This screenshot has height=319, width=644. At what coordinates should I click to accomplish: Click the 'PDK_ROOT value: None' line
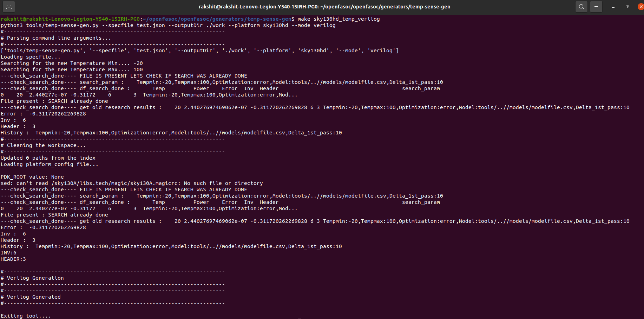click(x=32, y=177)
